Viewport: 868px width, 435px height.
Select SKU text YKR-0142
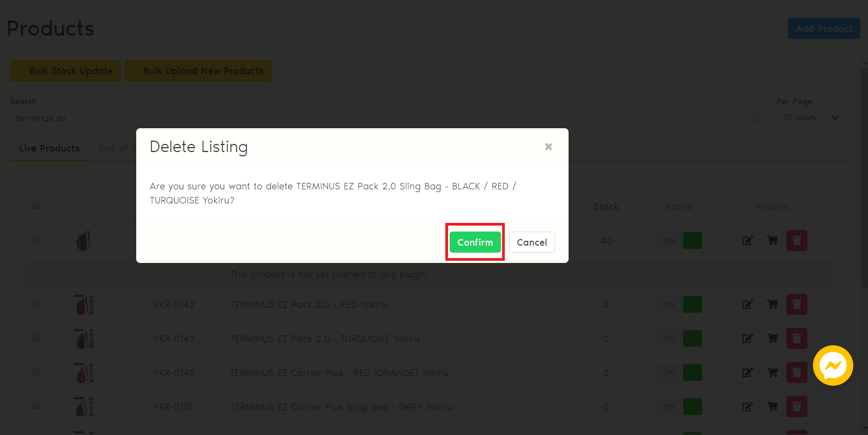click(x=174, y=305)
